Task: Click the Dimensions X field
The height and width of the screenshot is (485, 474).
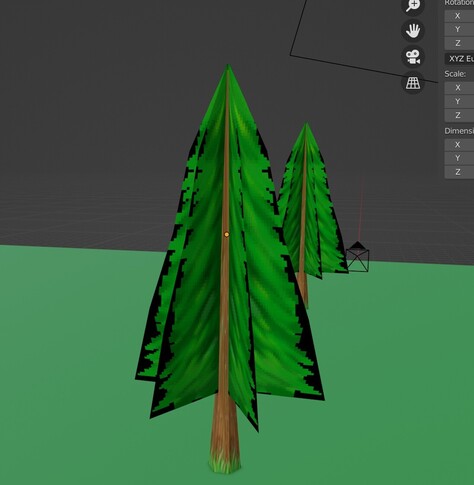Action: coord(459,145)
